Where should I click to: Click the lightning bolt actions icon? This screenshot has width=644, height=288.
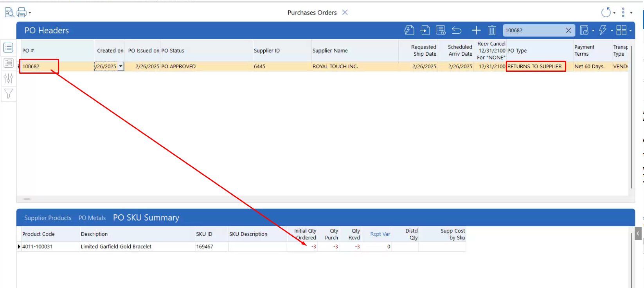(603, 30)
